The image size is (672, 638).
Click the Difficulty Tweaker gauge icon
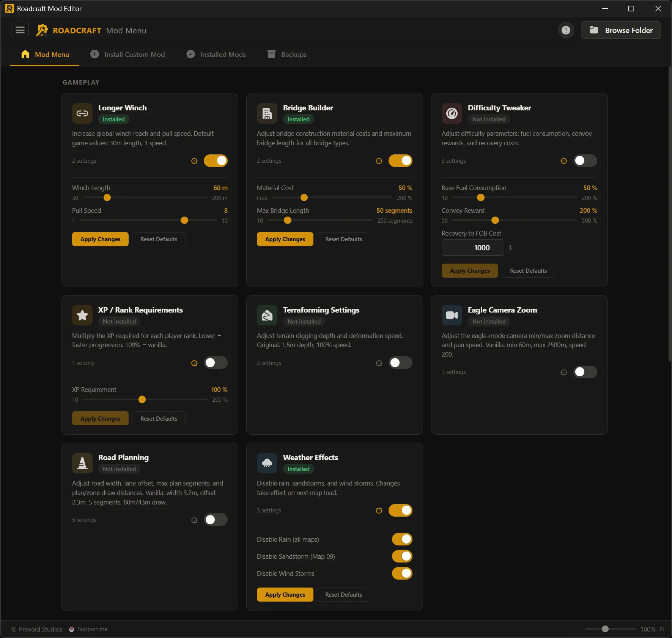coord(452,113)
